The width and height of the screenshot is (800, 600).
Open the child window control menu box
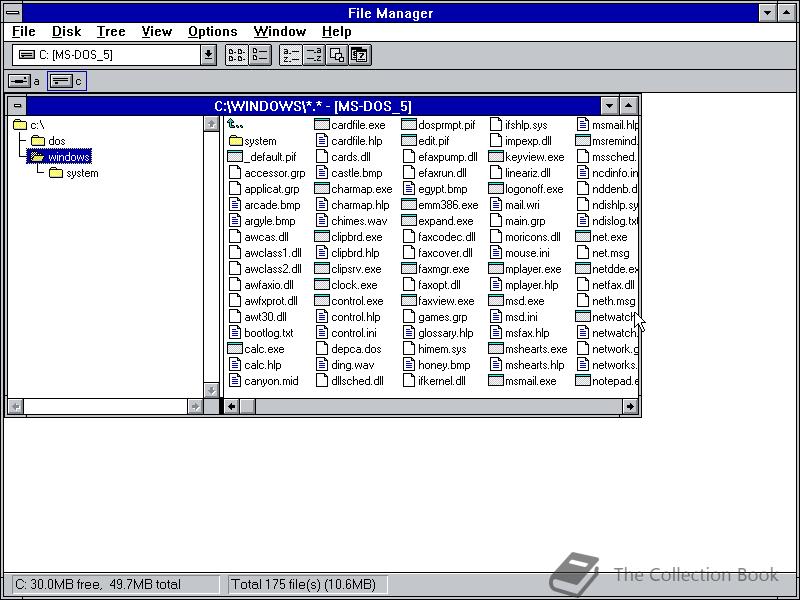tap(17, 106)
